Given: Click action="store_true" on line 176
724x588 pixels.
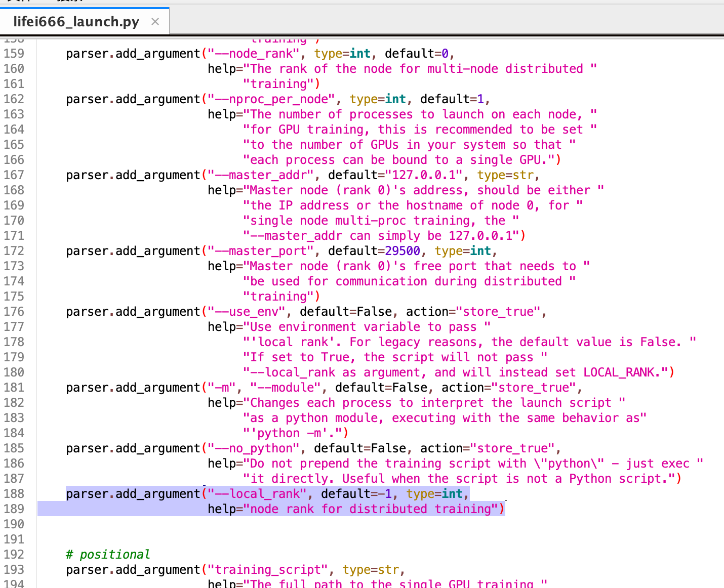Looking at the screenshot, I should (x=473, y=312).
